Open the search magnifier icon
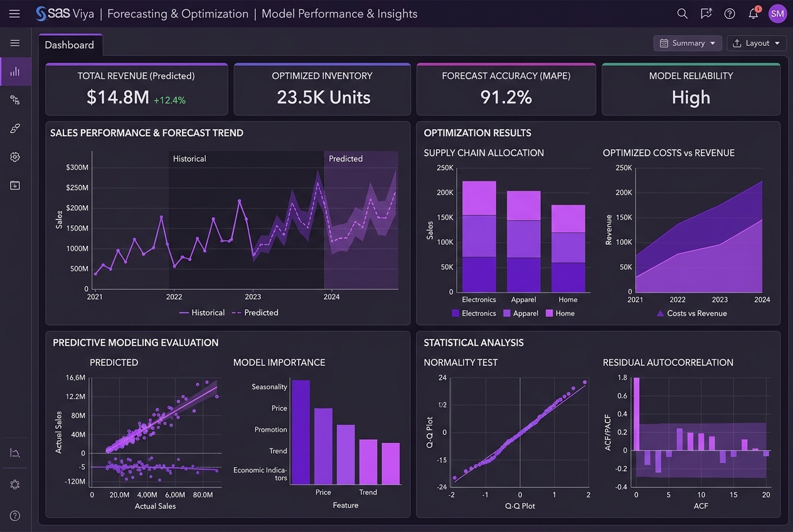This screenshot has height=532, width=793. click(683, 14)
